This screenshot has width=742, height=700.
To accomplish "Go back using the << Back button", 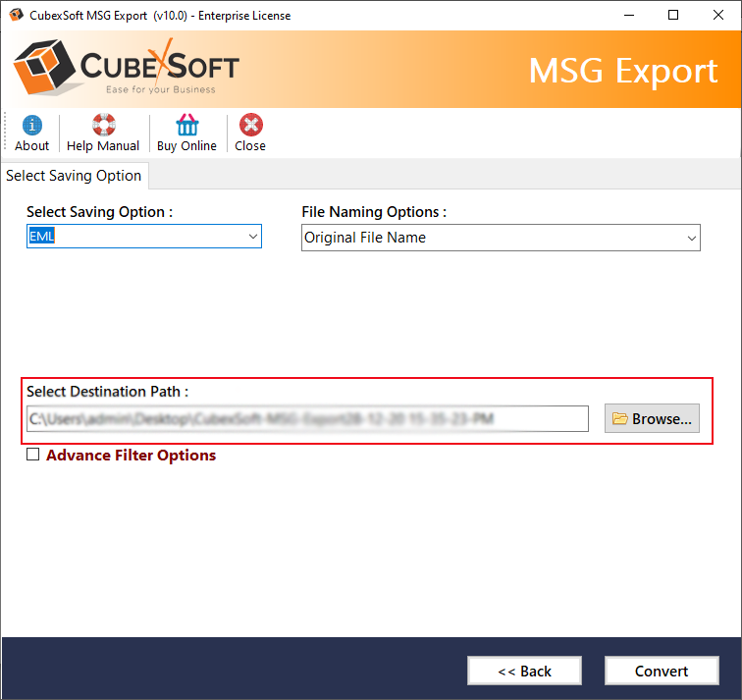I will click(524, 672).
